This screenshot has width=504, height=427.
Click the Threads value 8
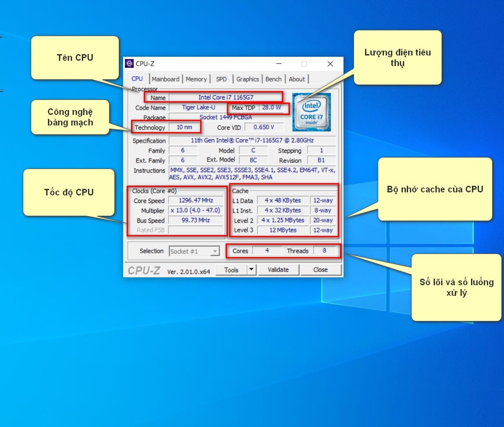[x=325, y=250]
